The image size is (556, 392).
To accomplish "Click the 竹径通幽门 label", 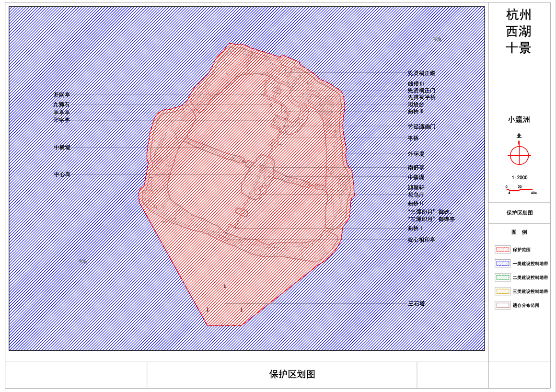I will click(421, 127).
